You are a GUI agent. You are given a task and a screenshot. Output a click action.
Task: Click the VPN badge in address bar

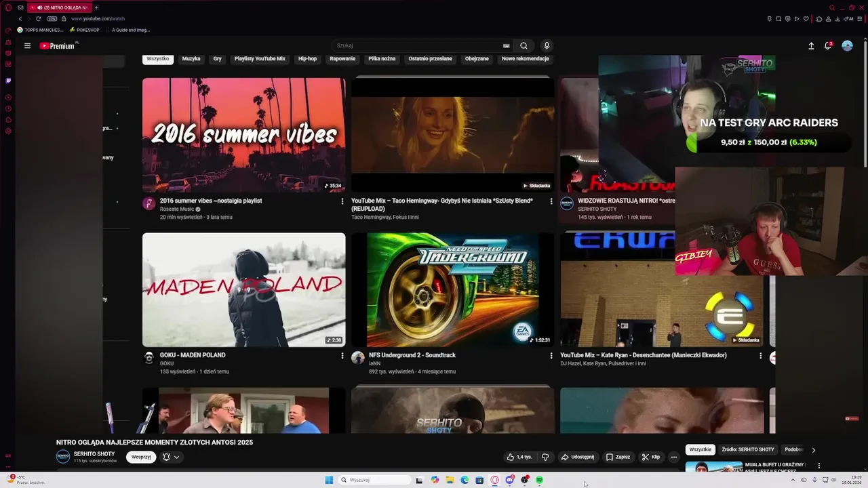pyautogui.click(x=52, y=18)
